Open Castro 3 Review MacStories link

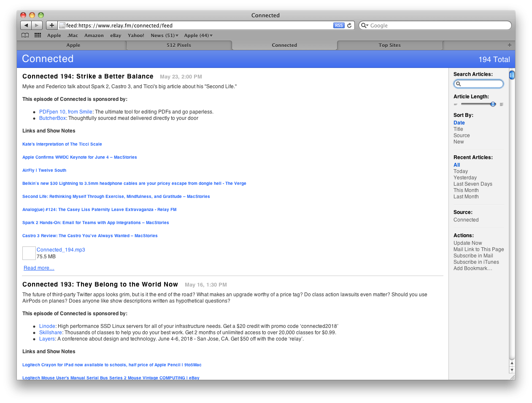pyautogui.click(x=90, y=236)
